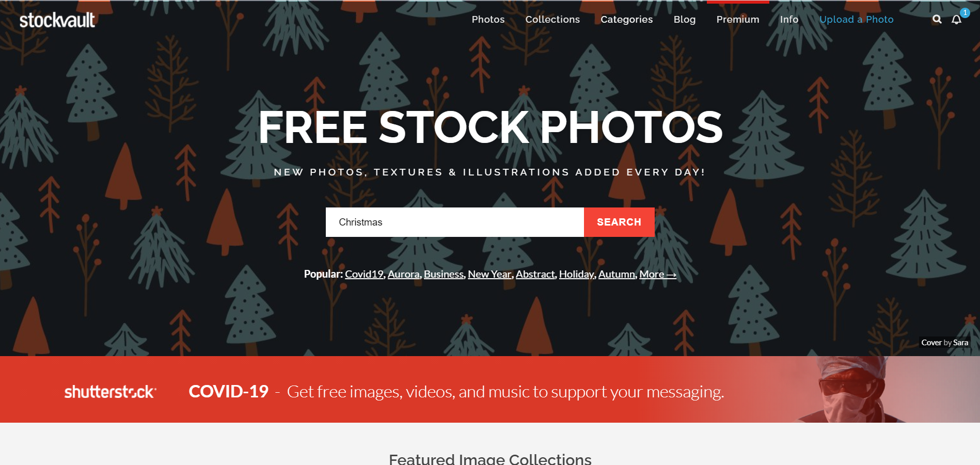The image size is (980, 465).
Task: Go to the Blog page
Action: click(x=684, y=20)
